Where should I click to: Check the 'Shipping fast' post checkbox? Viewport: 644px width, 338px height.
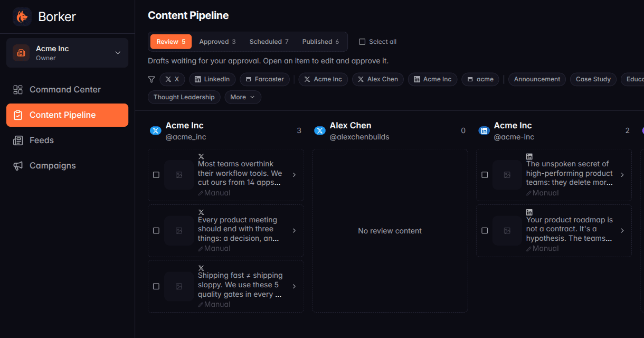click(x=156, y=286)
